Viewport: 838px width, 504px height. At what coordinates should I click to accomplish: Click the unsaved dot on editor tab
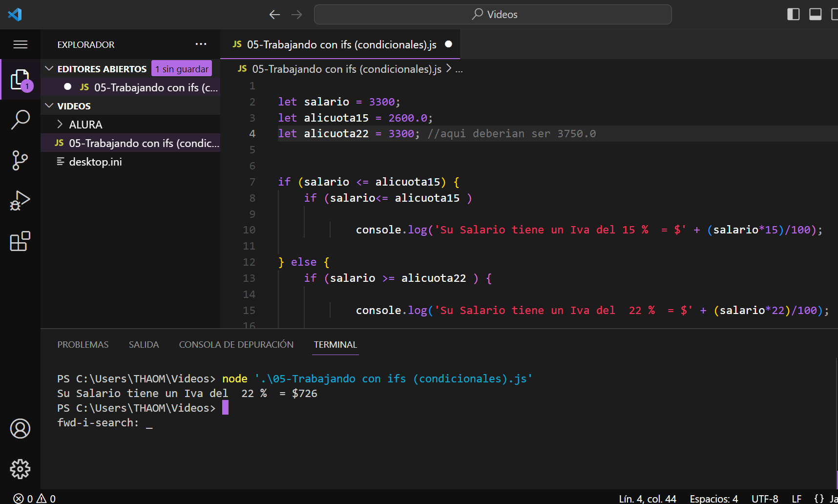[x=448, y=44]
